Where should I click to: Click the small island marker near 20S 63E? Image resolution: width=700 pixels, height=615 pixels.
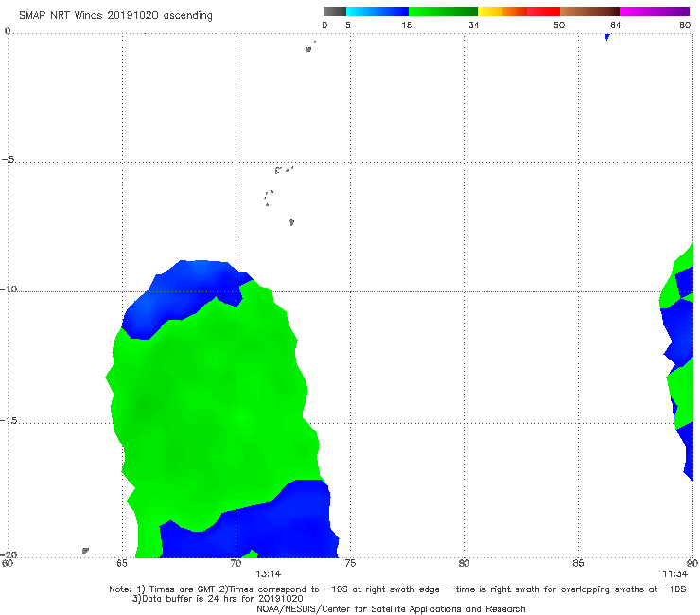[85, 551]
